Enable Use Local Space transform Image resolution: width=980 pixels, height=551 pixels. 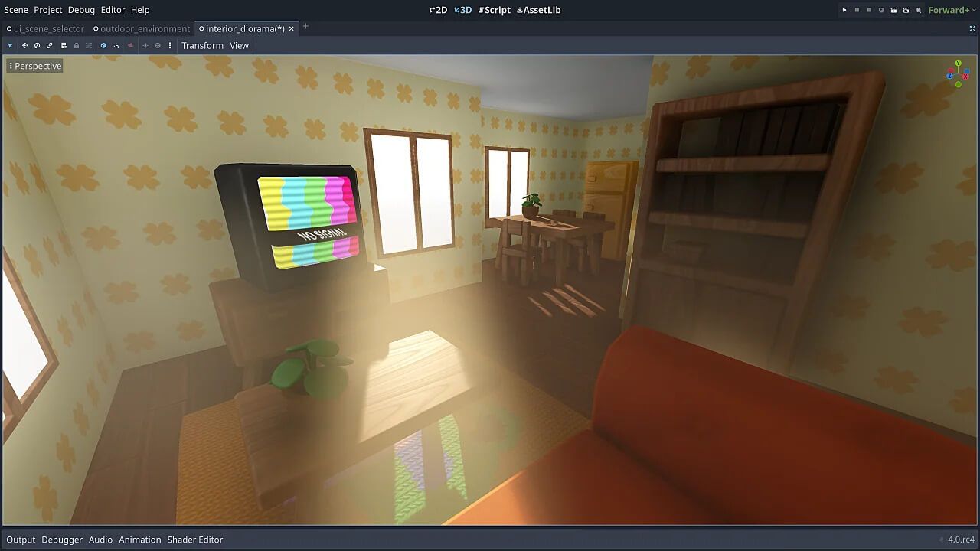pyautogui.click(x=104, y=45)
